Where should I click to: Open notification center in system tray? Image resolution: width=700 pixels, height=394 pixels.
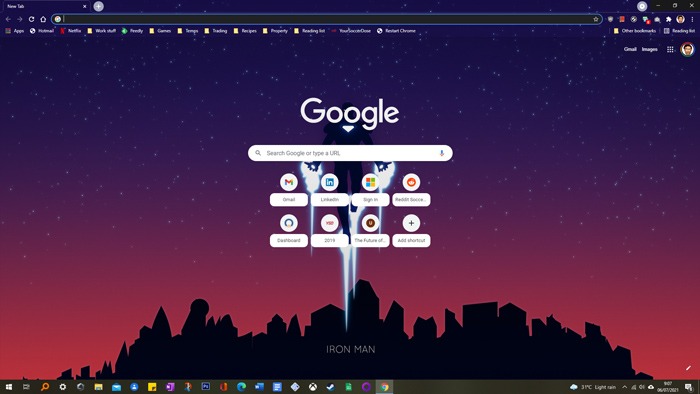point(688,387)
